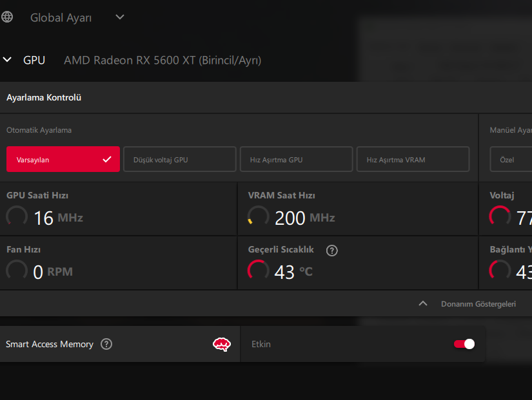Select Düşük voltaj GPU preset
Viewport: 532px width, 400px height.
tap(180, 159)
